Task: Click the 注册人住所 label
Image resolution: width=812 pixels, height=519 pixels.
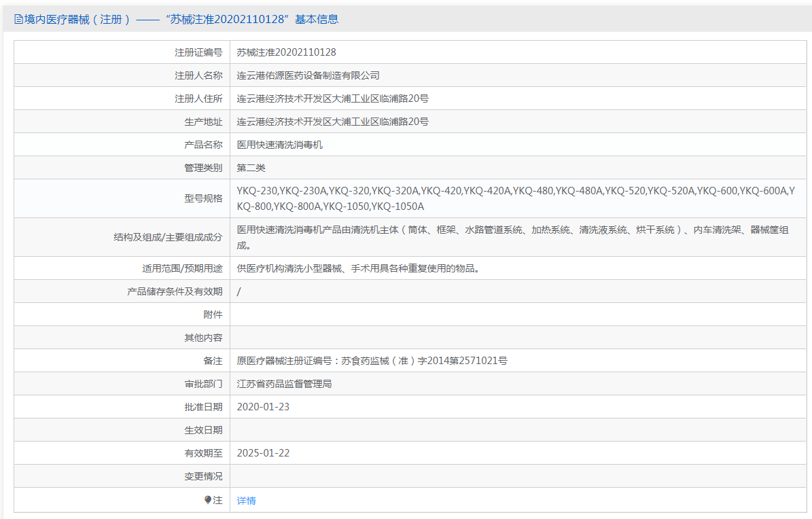Action: click(198, 99)
